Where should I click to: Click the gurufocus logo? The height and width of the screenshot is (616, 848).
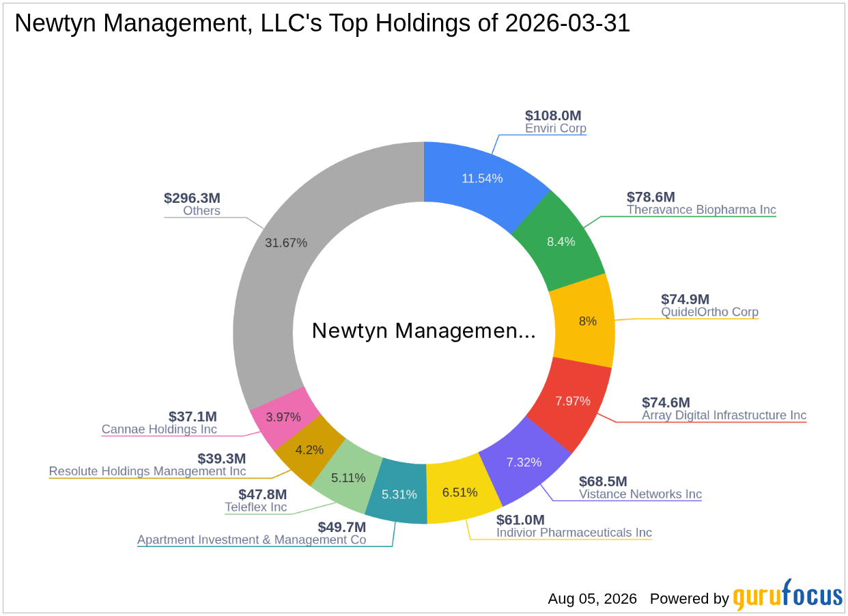coord(788,595)
